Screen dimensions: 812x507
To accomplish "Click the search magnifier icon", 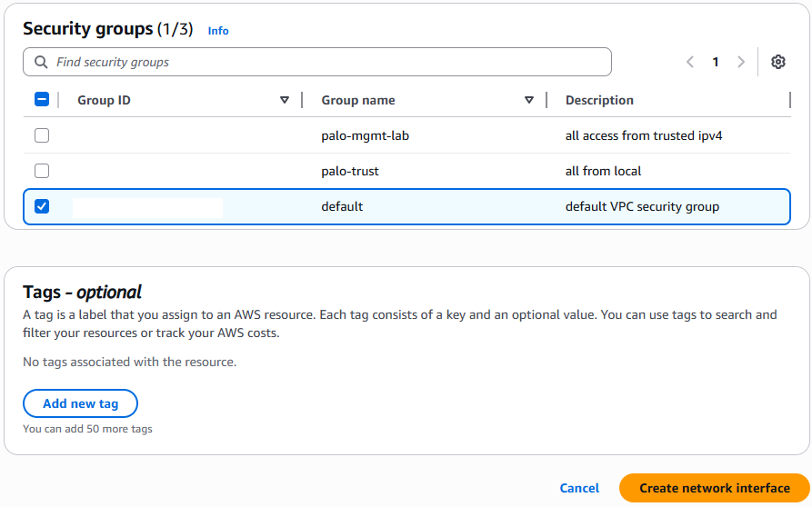I will pyautogui.click(x=41, y=62).
